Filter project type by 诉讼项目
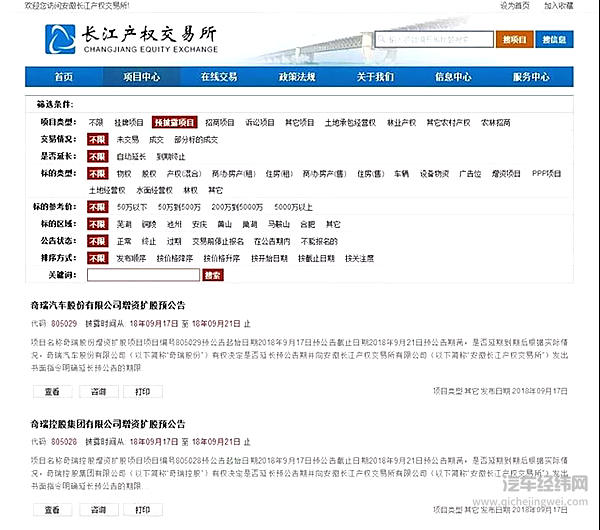The height and width of the screenshot is (530, 600). [x=260, y=122]
